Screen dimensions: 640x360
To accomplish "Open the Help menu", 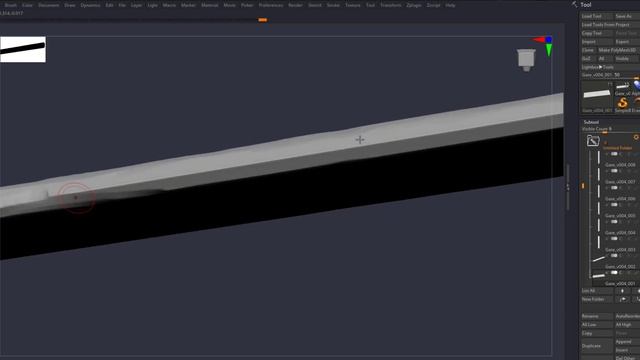I will [x=450, y=5].
